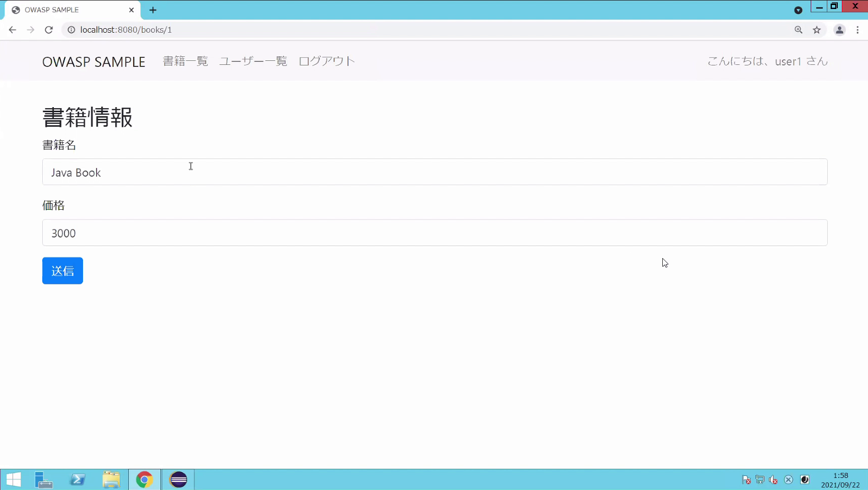Open the 書籍一覧 navigation link

pos(186,61)
